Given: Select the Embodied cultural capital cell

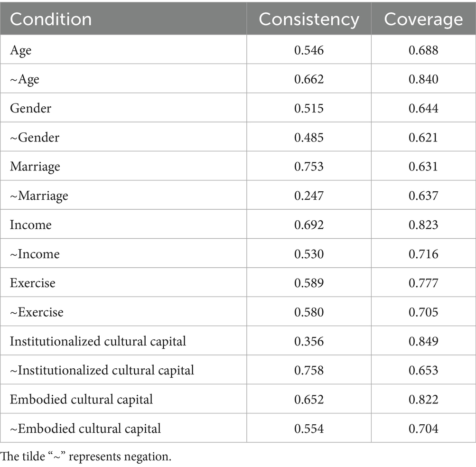Looking at the screenshot, I should click(81, 399).
